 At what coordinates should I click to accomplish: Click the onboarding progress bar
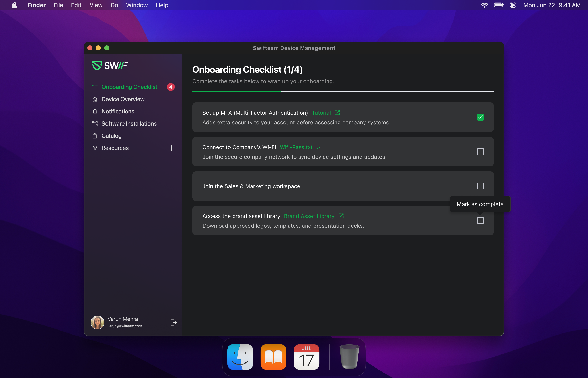click(343, 92)
